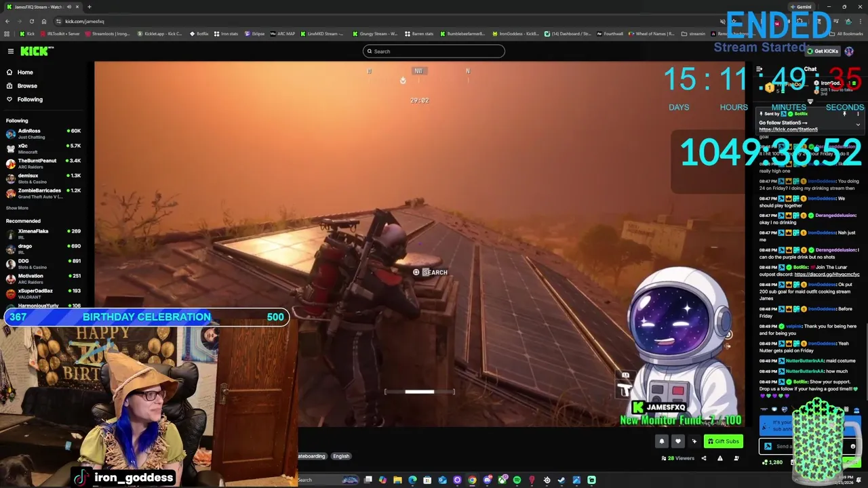
Task: Open the kick.com/Station5 link in pinned message
Action: (x=788, y=129)
